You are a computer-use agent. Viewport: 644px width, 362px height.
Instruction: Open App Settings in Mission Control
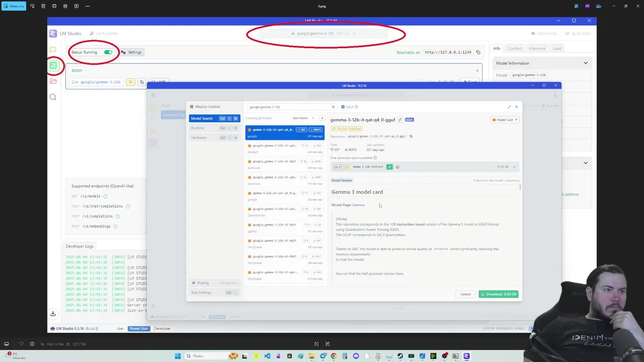[214, 293]
